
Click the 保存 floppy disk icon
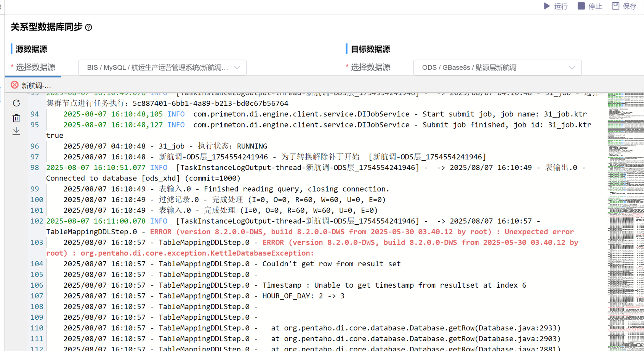615,6
